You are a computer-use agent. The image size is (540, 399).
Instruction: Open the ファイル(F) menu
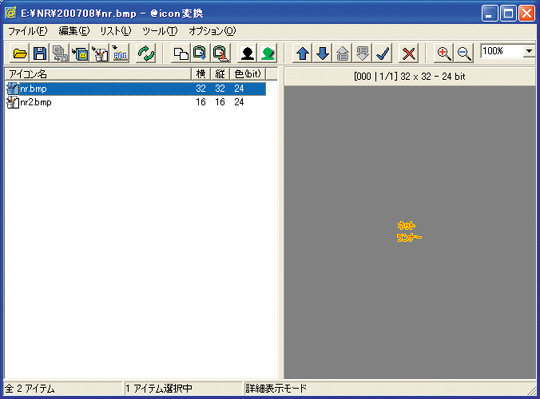click(28, 31)
